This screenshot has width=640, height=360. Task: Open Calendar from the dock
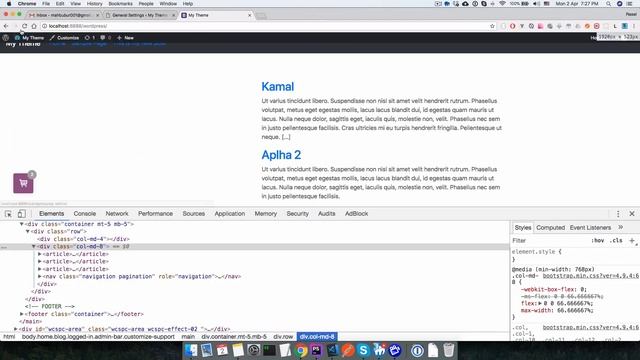pos(222,350)
